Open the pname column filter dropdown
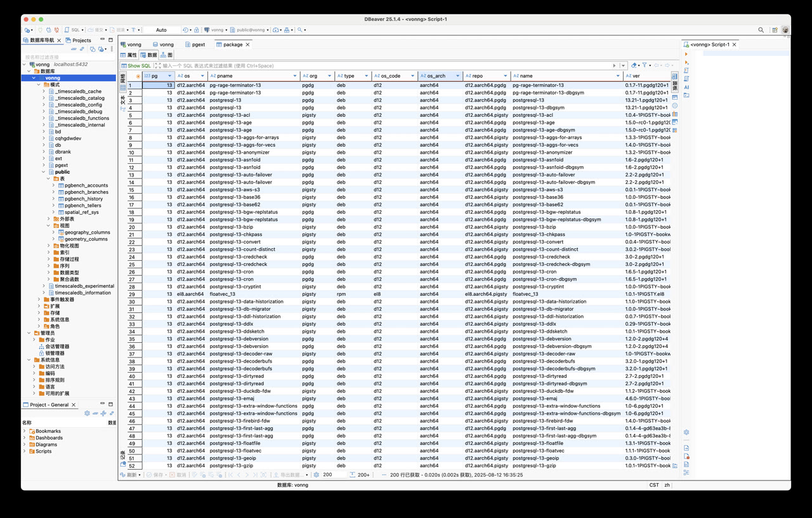The image size is (812, 518). pos(295,76)
